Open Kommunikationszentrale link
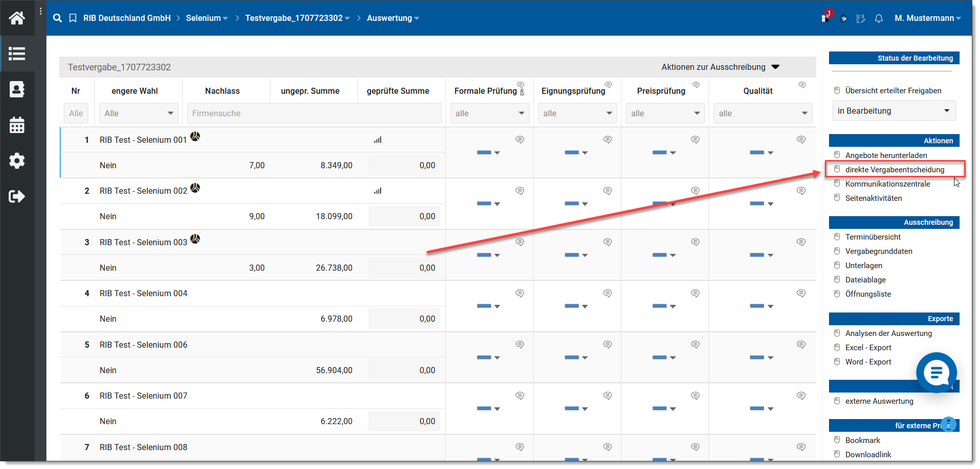 point(887,184)
